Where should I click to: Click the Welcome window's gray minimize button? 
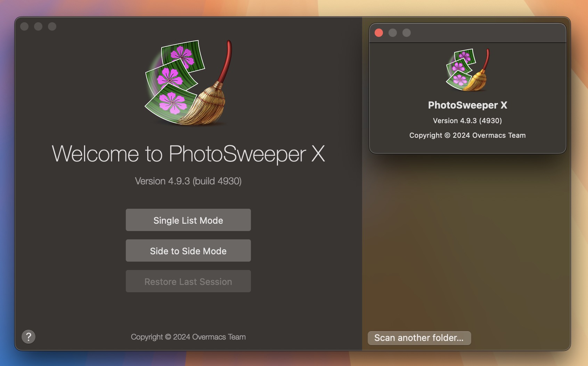coord(38,26)
